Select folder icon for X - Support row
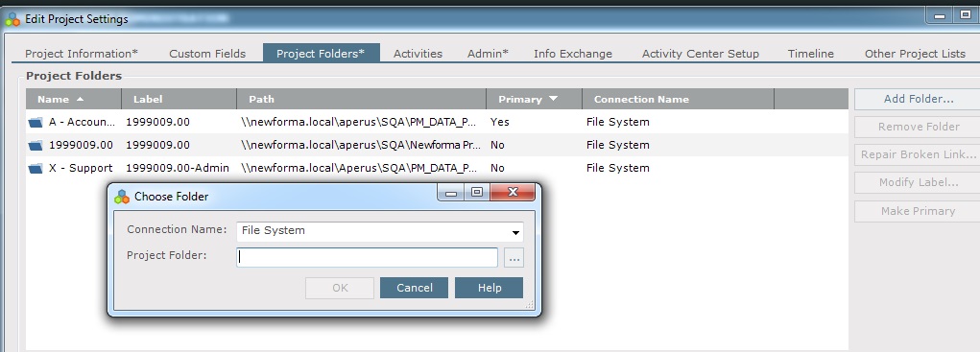980x352 pixels. 36,169
